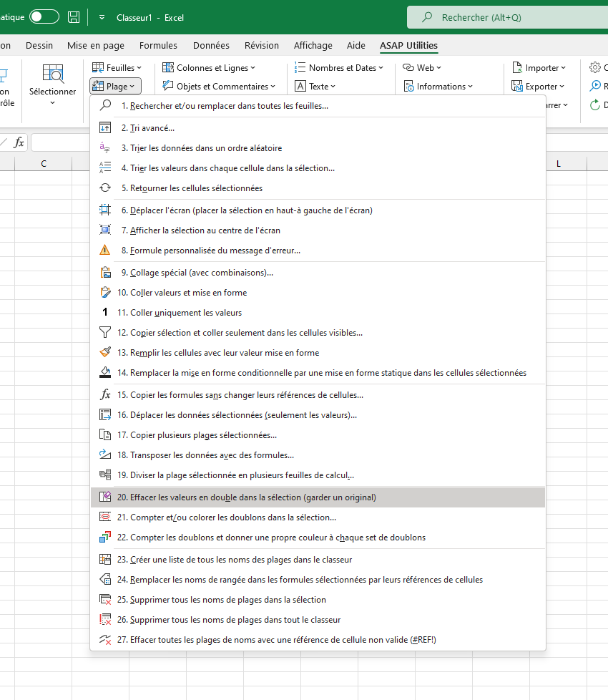Select column L header
The width and height of the screenshot is (608, 700).
[559, 164]
